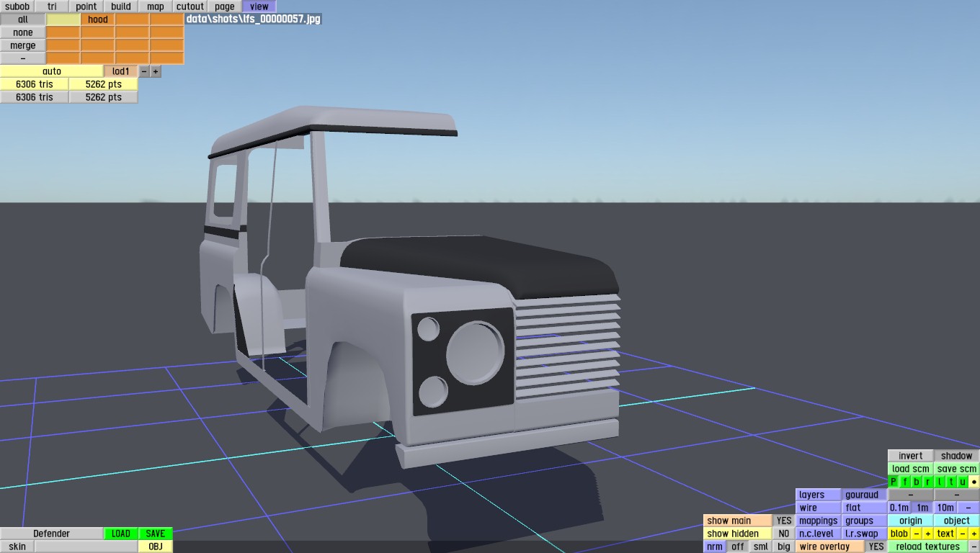Click the merge layers button
This screenshot has height=553, width=980.
pos(23,45)
